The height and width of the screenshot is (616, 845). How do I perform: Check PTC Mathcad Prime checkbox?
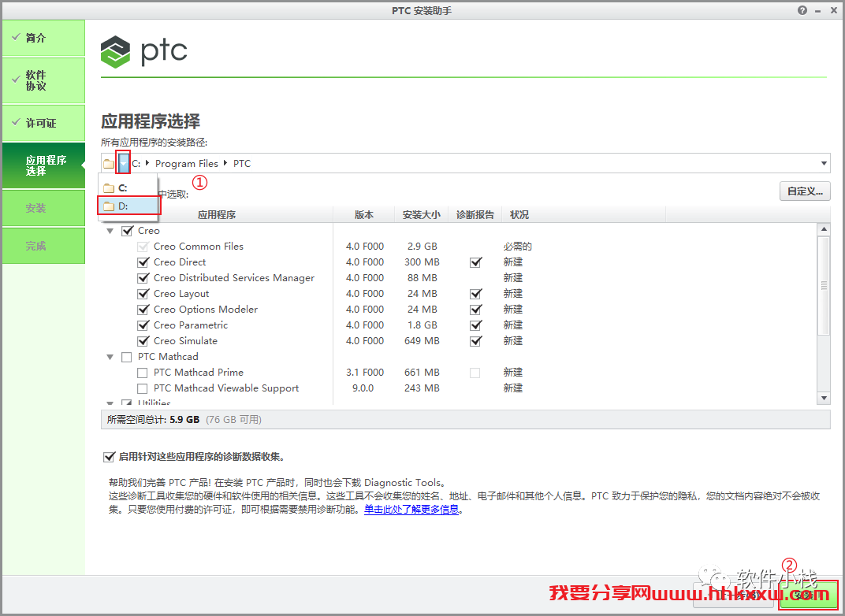[142, 373]
